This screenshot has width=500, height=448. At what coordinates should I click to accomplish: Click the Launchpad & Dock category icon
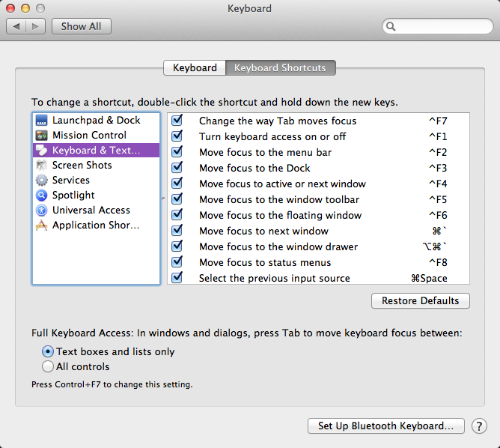click(41, 121)
